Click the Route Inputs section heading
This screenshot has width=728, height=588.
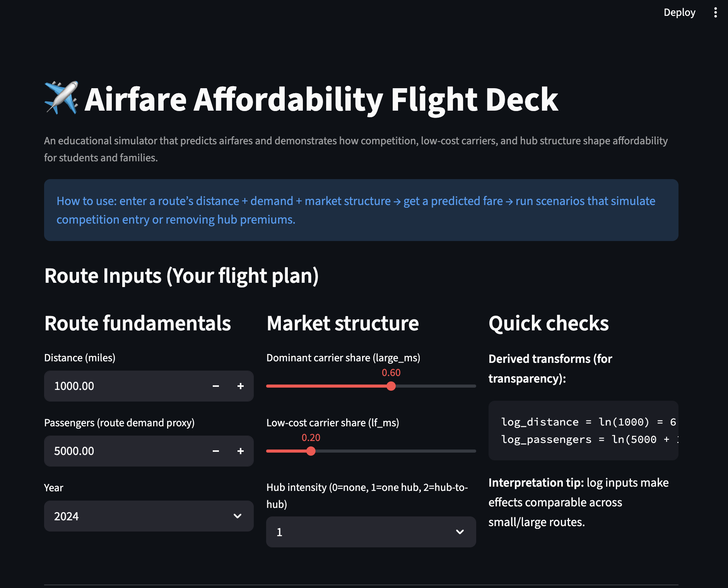tap(181, 276)
